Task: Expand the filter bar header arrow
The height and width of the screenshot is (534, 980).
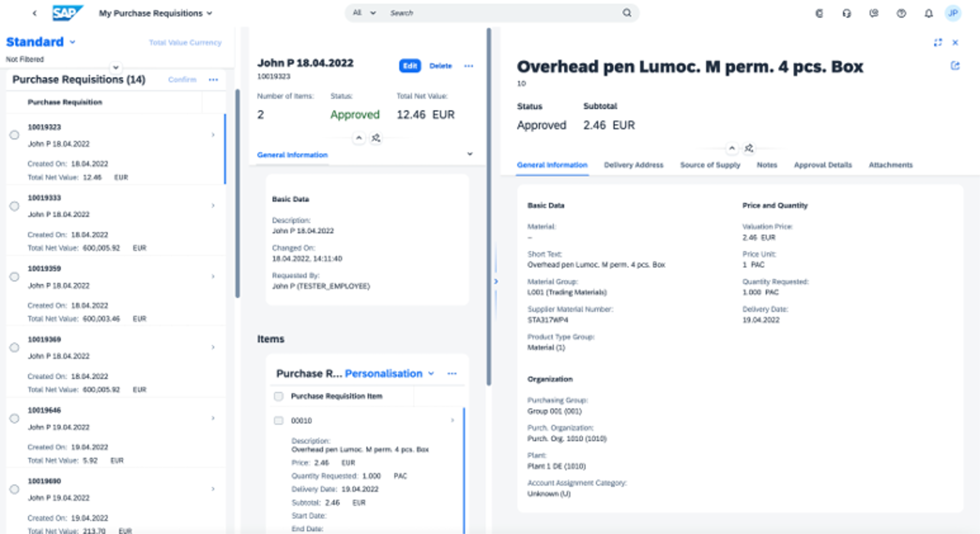Action: coord(116,68)
